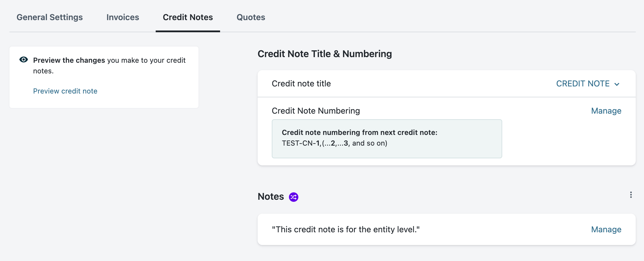This screenshot has height=261, width=644.
Task: Switch to the General Settings tab
Action: pyautogui.click(x=50, y=17)
